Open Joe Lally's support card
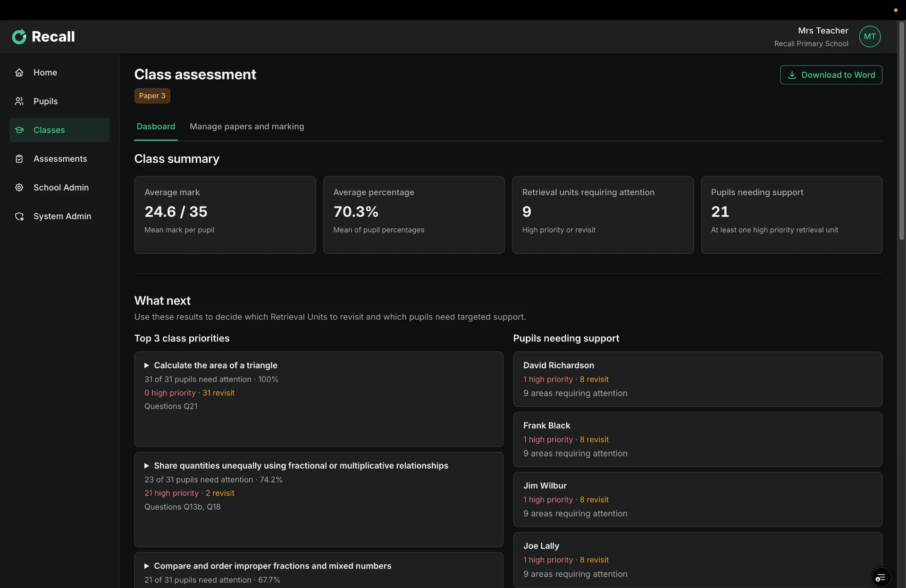This screenshot has height=588, width=906. tap(697, 560)
